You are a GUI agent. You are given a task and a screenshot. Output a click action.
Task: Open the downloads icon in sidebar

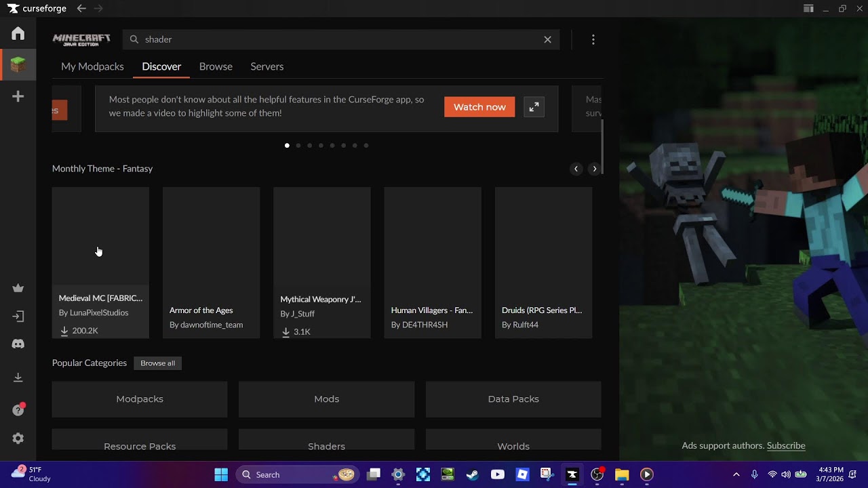(x=18, y=378)
